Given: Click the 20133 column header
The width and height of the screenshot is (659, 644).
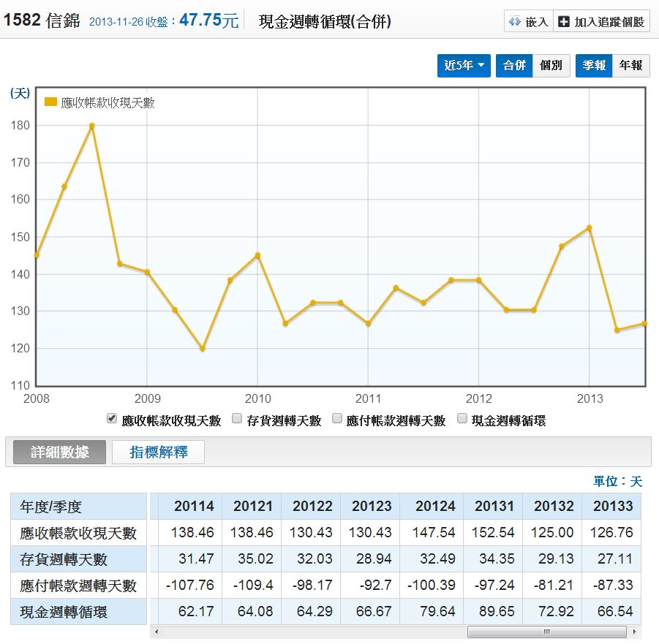Looking at the screenshot, I should tap(613, 506).
